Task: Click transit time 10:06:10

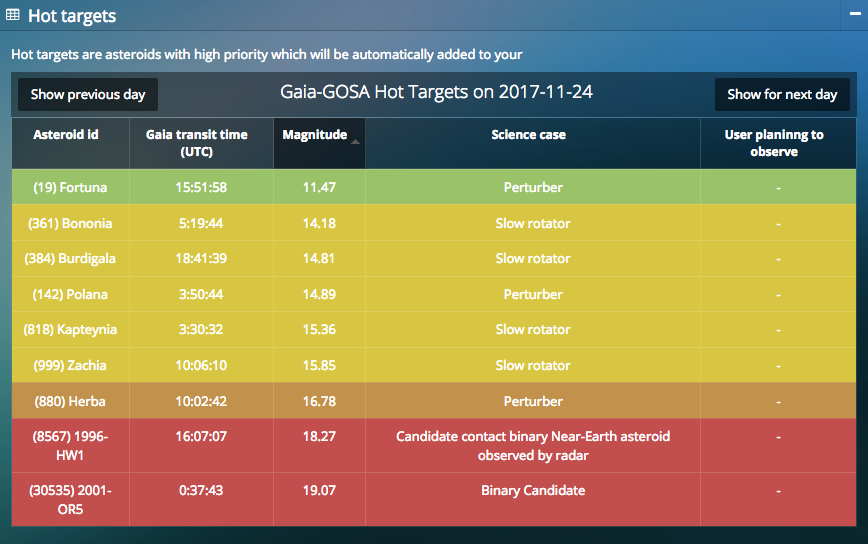Action: (x=201, y=365)
